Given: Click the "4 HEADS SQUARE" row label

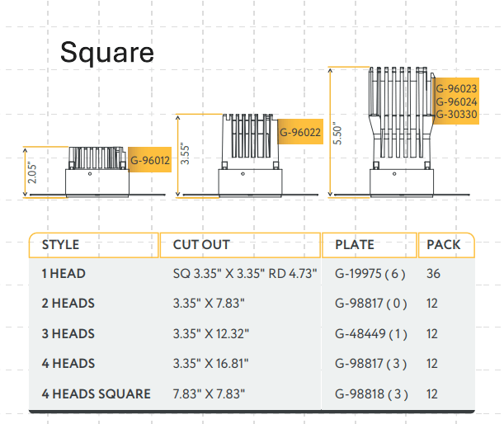Looking at the screenshot, I should pyautogui.click(x=96, y=393).
